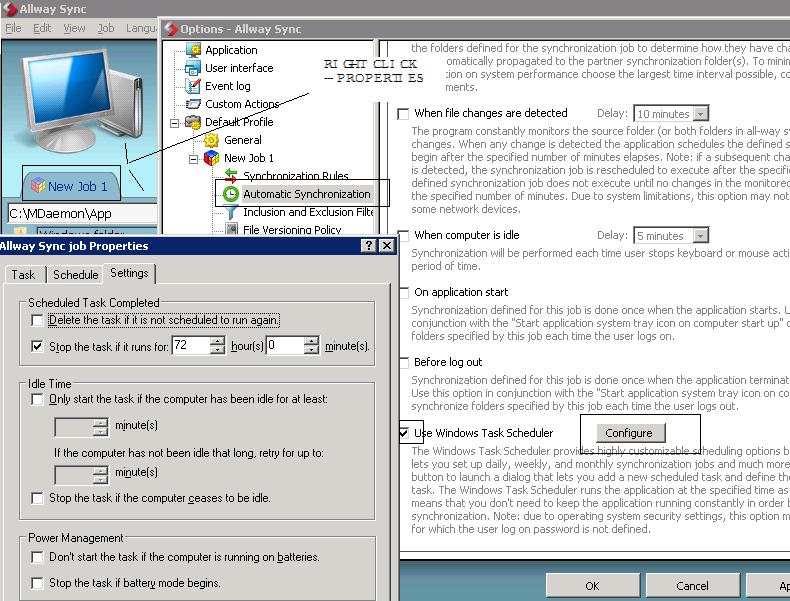Click the File Versioning Policy icon
The width and height of the screenshot is (790, 601).
click(x=231, y=230)
